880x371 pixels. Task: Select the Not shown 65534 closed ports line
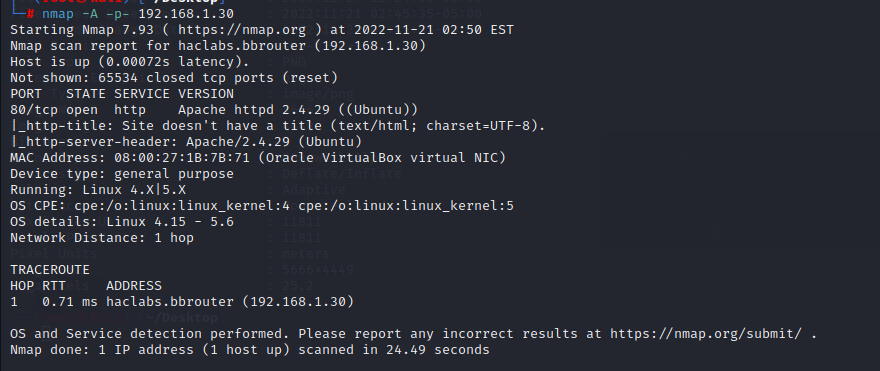coord(174,77)
